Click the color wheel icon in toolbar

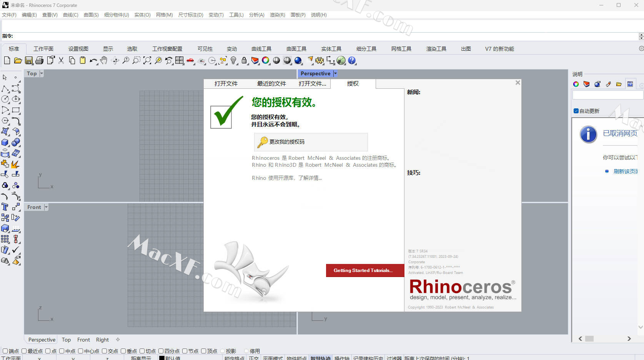(x=266, y=60)
